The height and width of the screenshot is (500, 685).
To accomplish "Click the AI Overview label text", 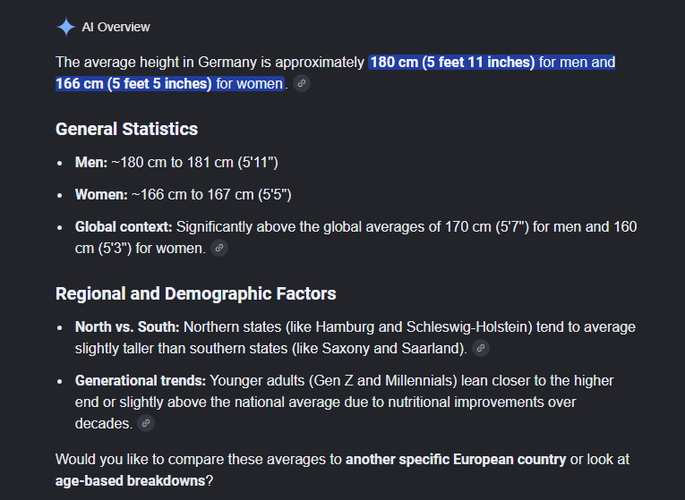I will (116, 27).
